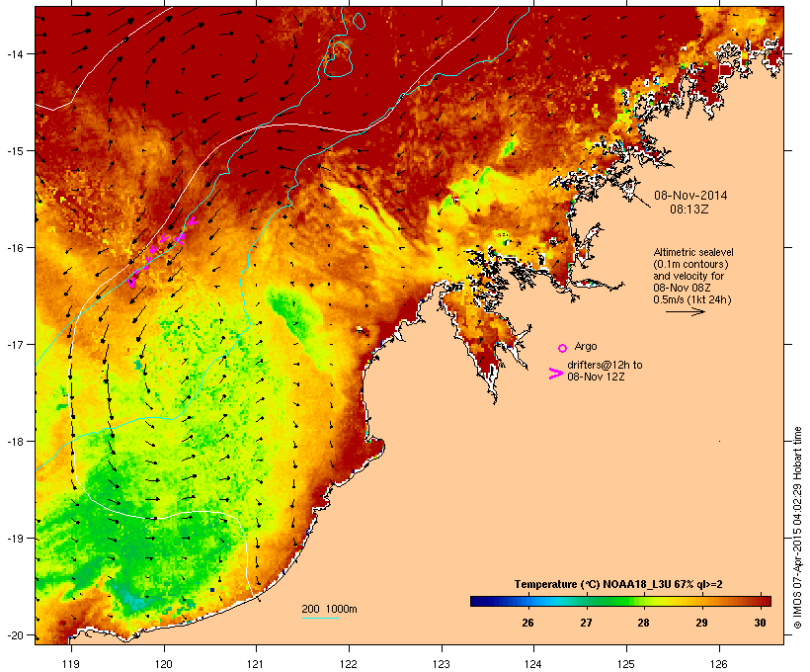Click the temperature color bar legend

pyautogui.click(x=620, y=601)
